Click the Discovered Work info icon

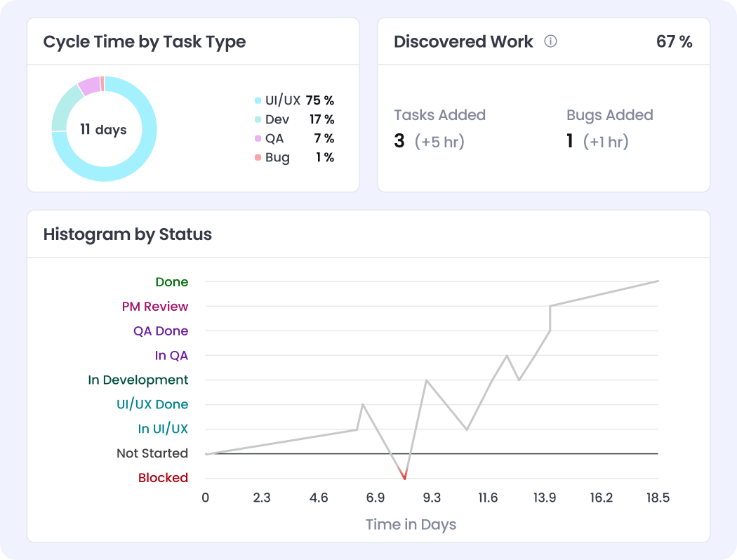point(551,41)
